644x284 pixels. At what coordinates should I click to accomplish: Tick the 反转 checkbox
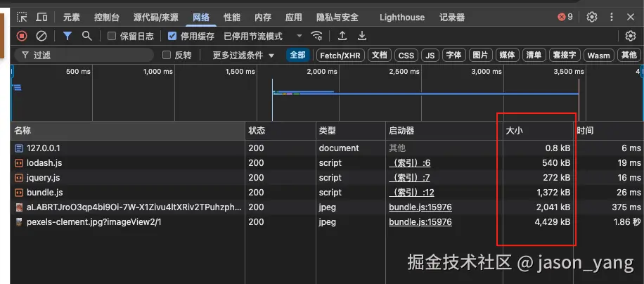pos(167,55)
